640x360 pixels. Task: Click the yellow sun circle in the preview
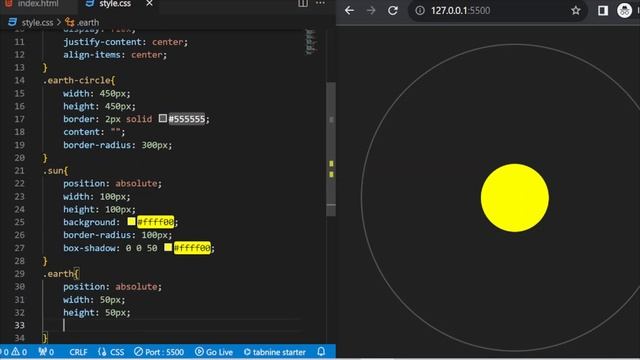pos(515,198)
